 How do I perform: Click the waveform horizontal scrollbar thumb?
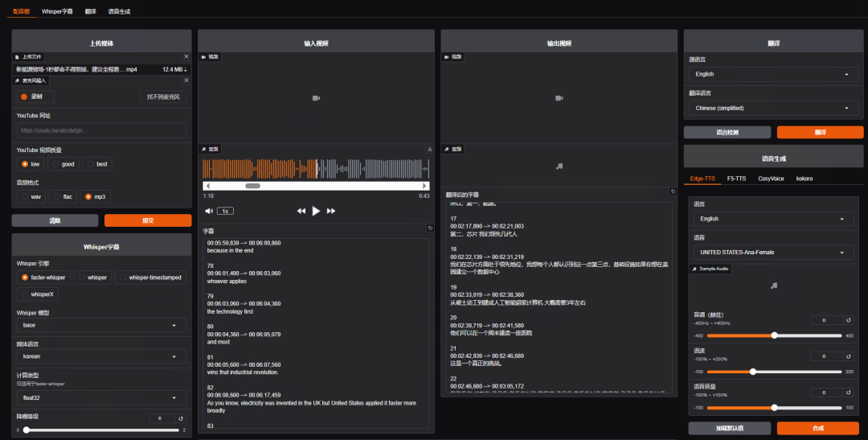(x=252, y=186)
